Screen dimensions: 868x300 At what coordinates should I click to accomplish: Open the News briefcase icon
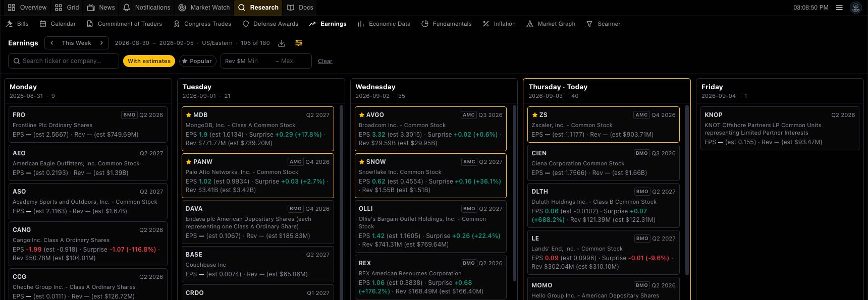tap(91, 8)
